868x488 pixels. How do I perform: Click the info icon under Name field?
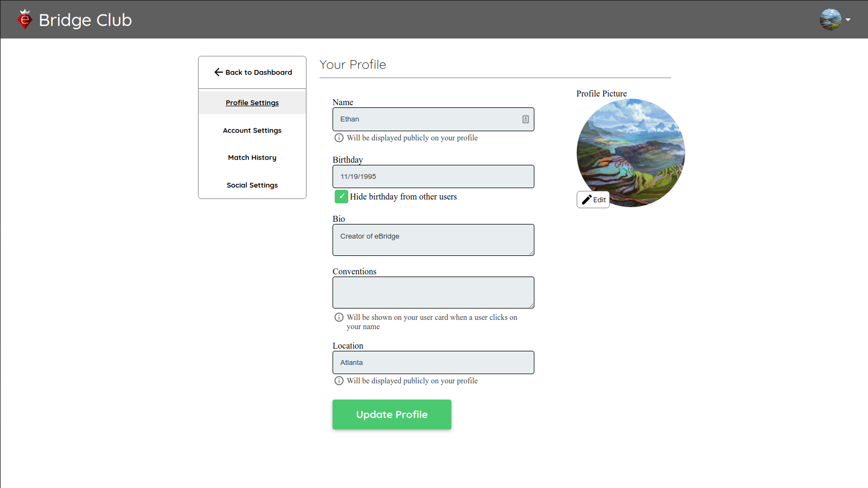click(339, 138)
